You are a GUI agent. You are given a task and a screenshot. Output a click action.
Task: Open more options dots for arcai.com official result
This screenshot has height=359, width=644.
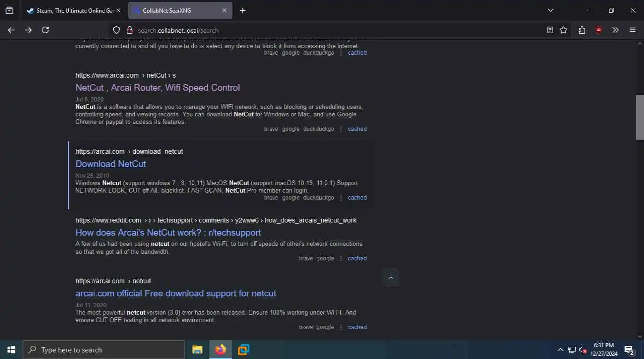(341, 327)
